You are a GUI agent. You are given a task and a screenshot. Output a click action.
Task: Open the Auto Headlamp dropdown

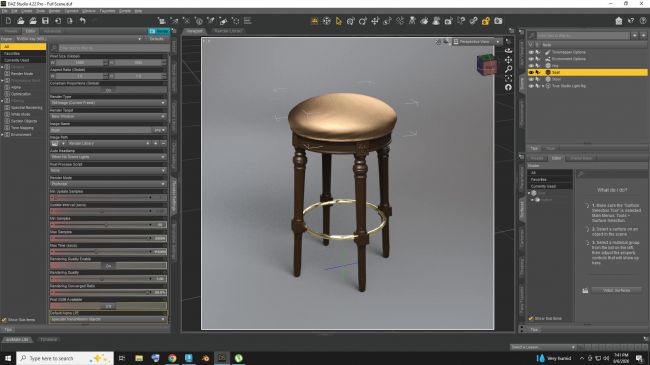(x=108, y=157)
